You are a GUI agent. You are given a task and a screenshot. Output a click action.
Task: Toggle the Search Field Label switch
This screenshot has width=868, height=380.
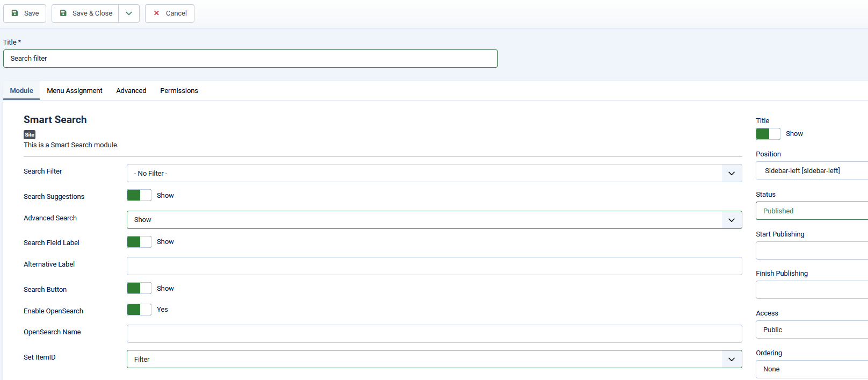(139, 242)
